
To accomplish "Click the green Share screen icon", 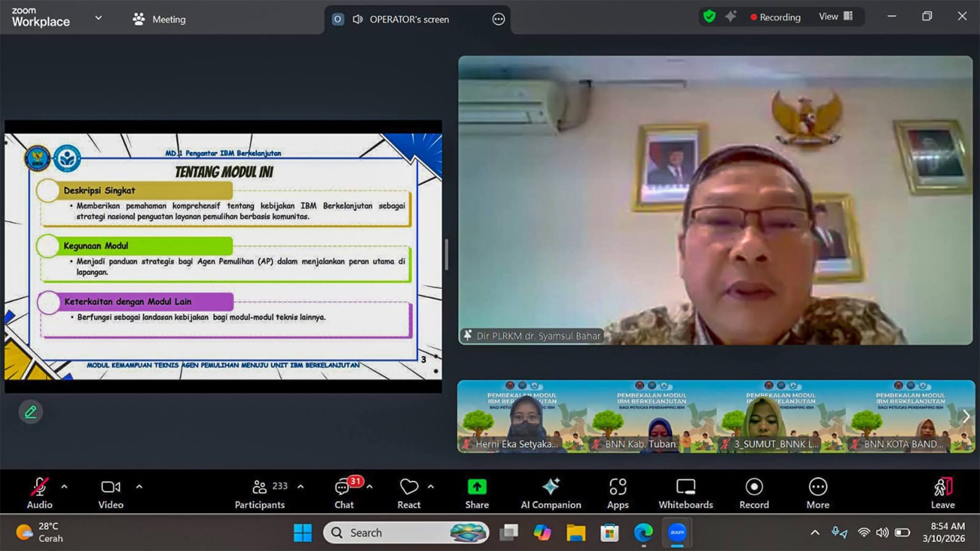I will click(x=477, y=487).
